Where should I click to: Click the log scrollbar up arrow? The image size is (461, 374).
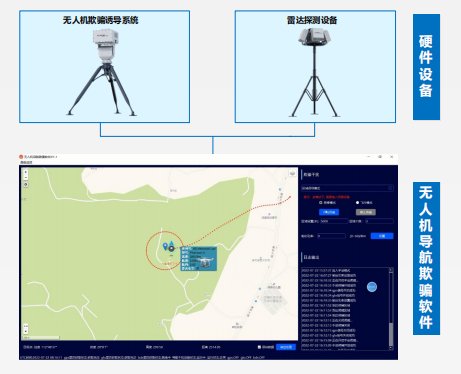(x=391, y=270)
